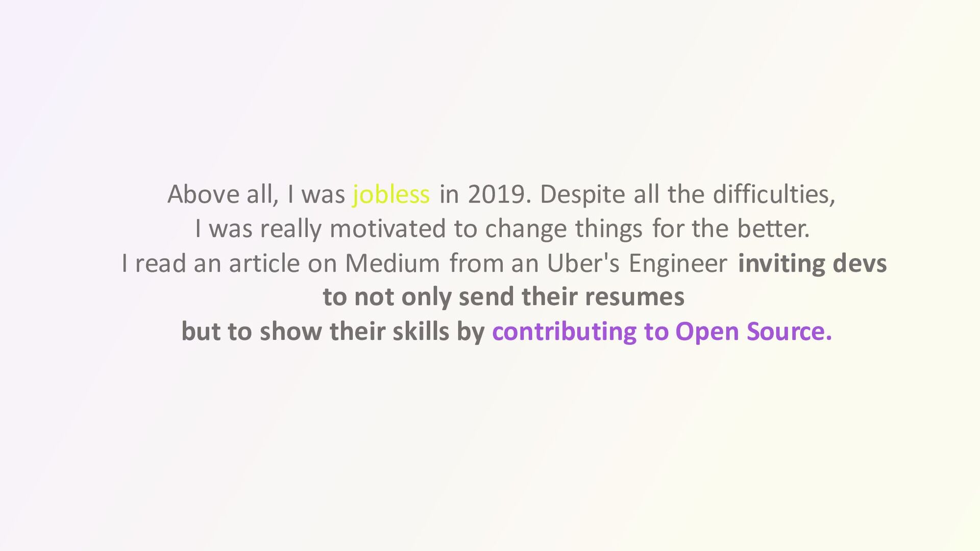Click the word 'Despite' in the first line

[x=582, y=195]
